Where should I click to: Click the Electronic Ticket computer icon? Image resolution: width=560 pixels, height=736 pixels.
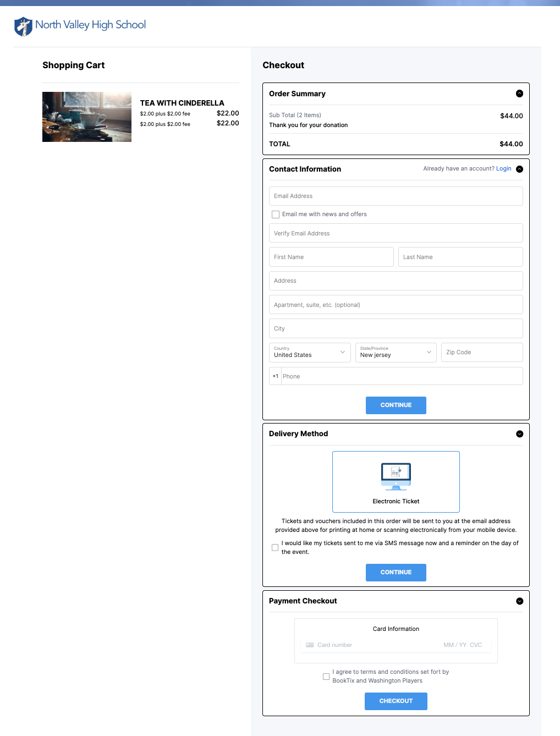pyautogui.click(x=396, y=476)
